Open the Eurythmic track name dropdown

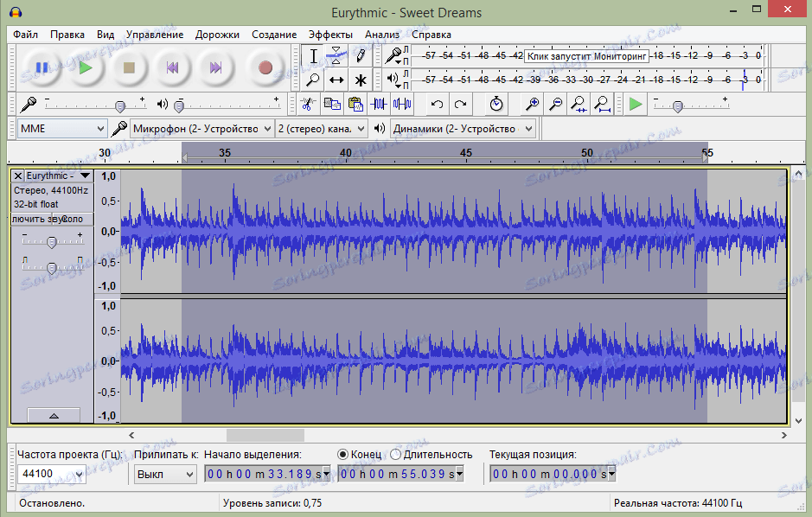coord(84,175)
